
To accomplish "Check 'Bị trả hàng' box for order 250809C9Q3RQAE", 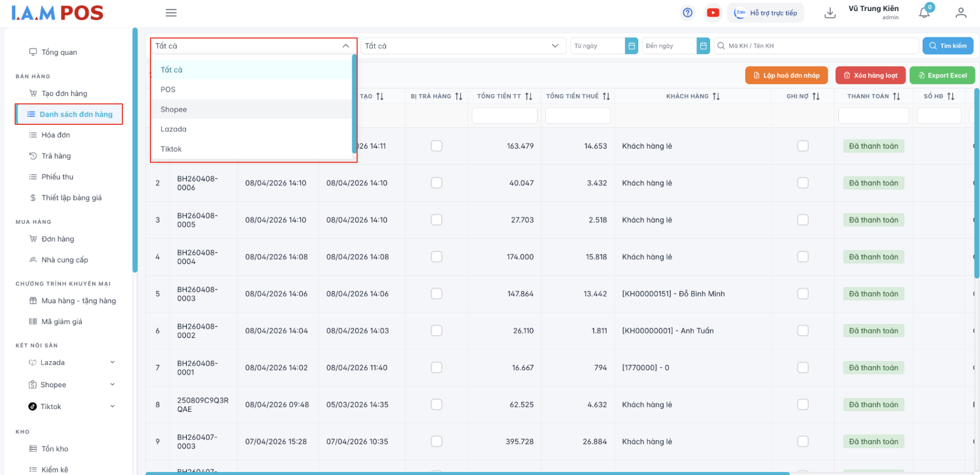I will pyautogui.click(x=437, y=405).
